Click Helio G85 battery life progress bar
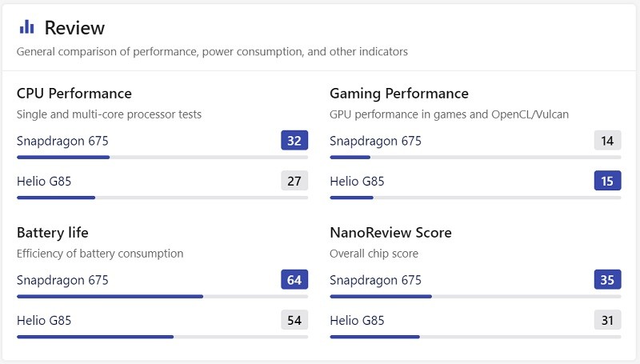Viewport: 640px width, 364px height. [162, 337]
